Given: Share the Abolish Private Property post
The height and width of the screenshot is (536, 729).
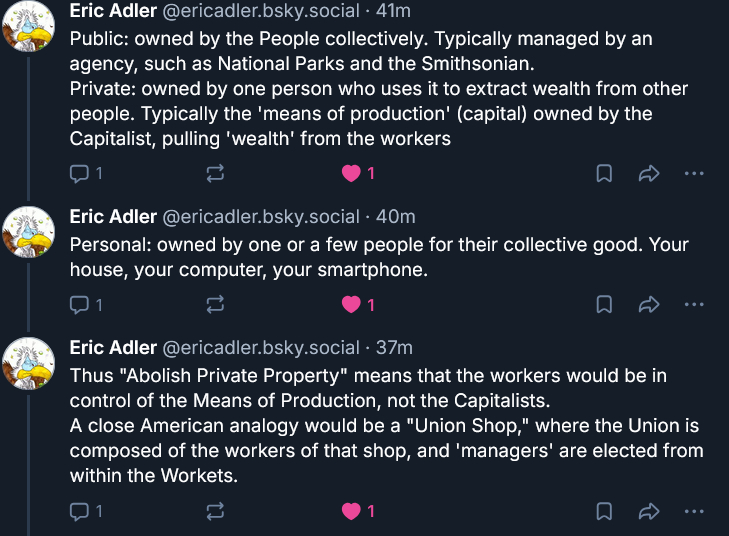Looking at the screenshot, I should click(648, 511).
